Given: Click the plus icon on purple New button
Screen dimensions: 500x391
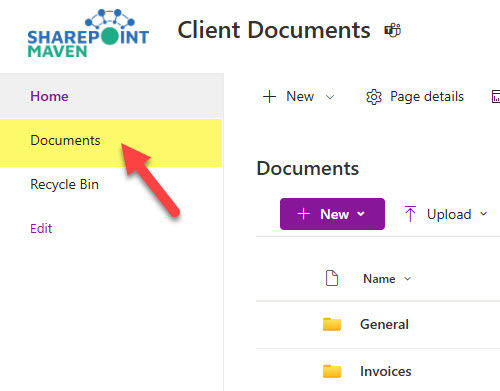Looking at the screenshot, I should [303, 214].
